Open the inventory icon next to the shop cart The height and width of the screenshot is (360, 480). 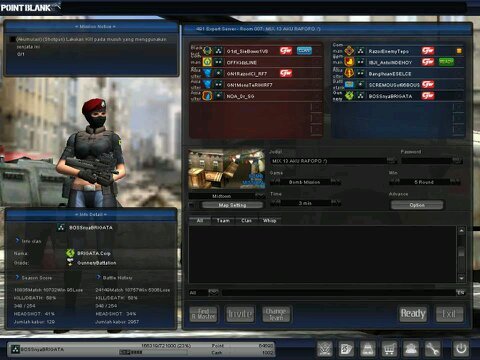point(368,349)
